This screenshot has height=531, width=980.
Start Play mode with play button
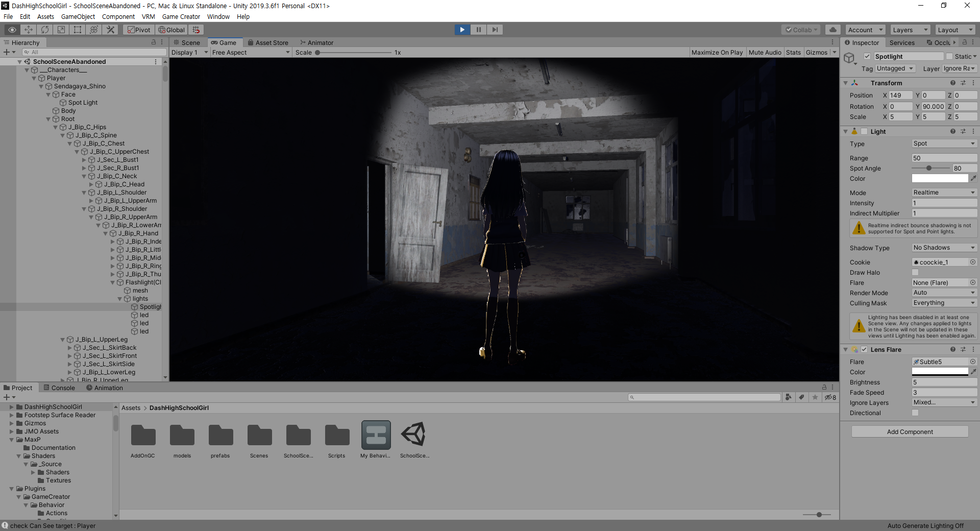(462, 30)
